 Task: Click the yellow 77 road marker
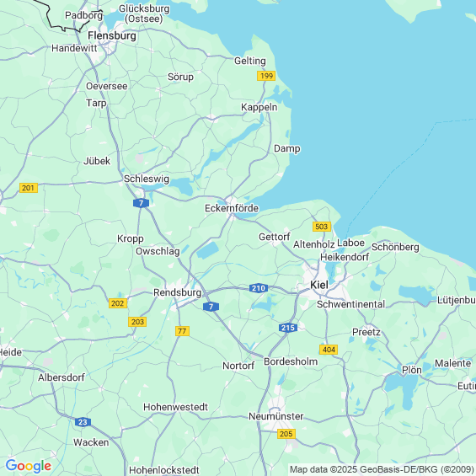pos(182,331)
